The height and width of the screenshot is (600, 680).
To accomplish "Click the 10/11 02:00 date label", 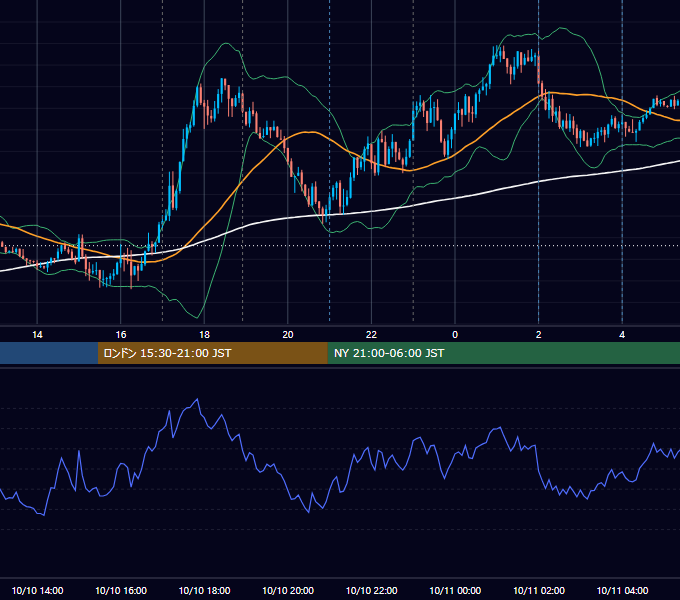I will [539, 590].
